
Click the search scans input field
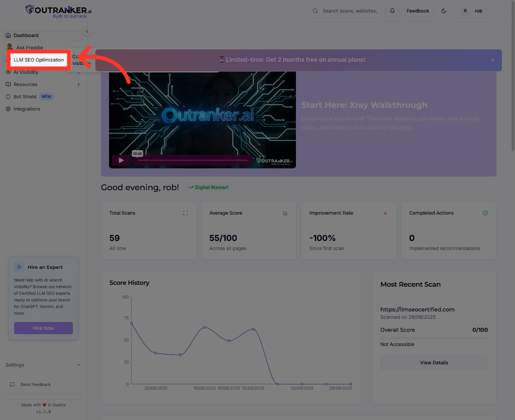click(349, 11)
